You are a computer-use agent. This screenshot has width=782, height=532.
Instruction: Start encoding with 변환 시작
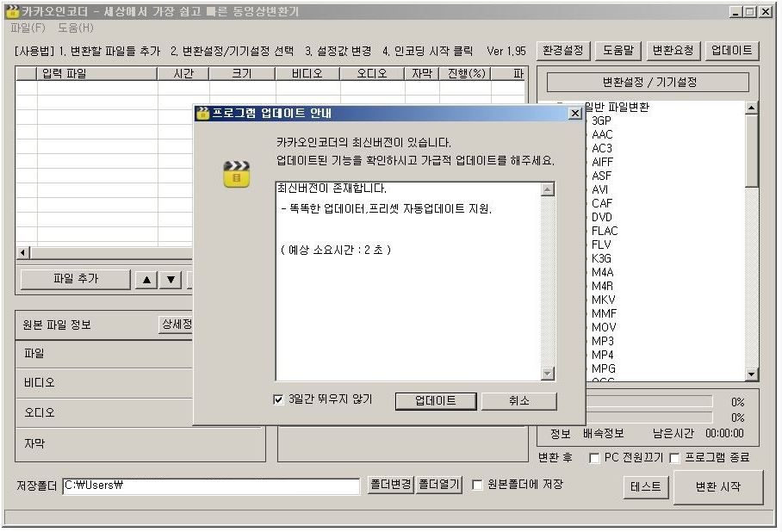718,487
